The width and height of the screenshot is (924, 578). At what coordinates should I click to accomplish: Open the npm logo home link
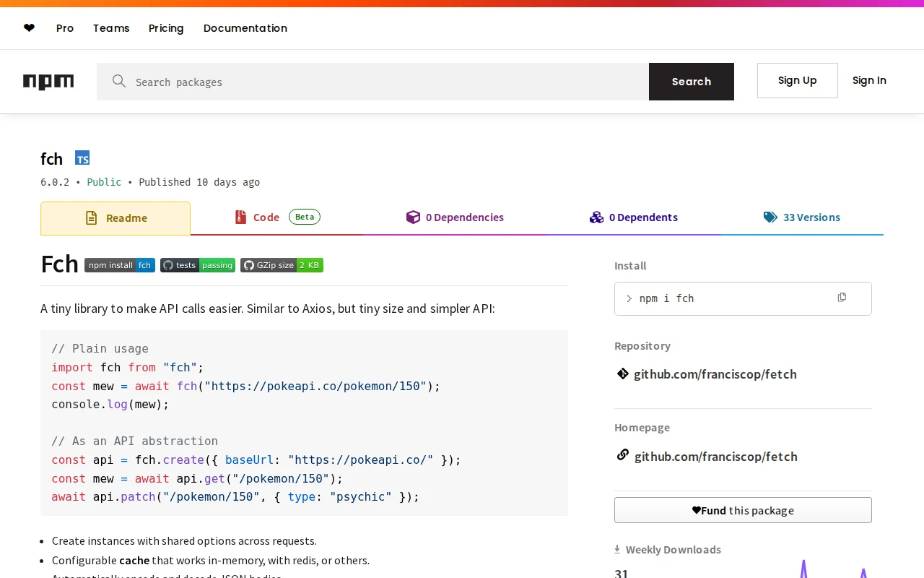tap(48, 82)
